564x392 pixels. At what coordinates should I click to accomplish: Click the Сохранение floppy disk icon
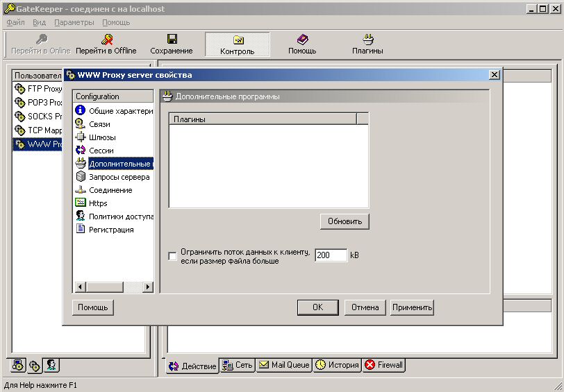click(172, 39)
